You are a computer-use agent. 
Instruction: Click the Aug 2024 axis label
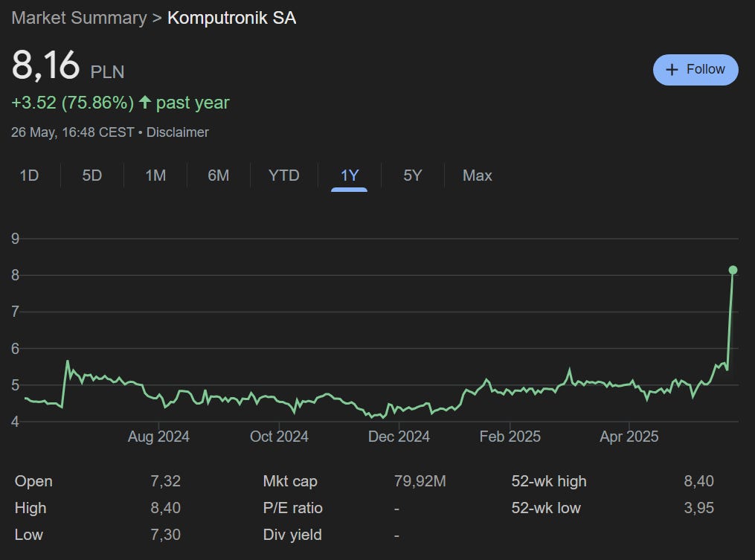158,437
